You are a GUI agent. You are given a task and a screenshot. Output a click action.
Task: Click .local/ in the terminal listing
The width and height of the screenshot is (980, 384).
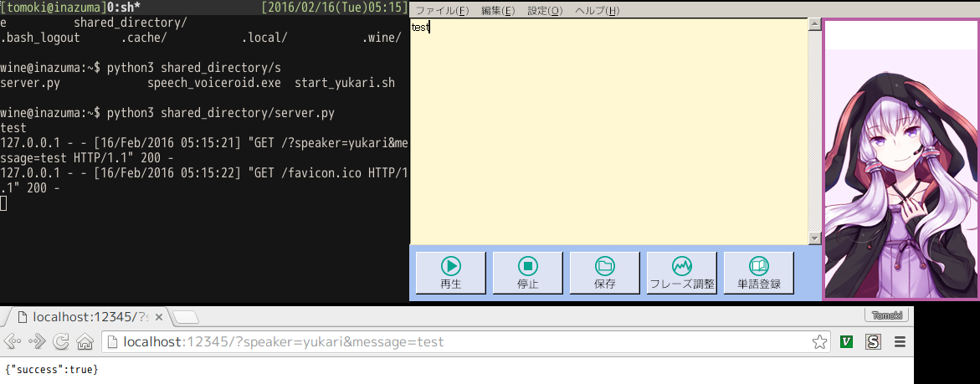tap(264, 38)
